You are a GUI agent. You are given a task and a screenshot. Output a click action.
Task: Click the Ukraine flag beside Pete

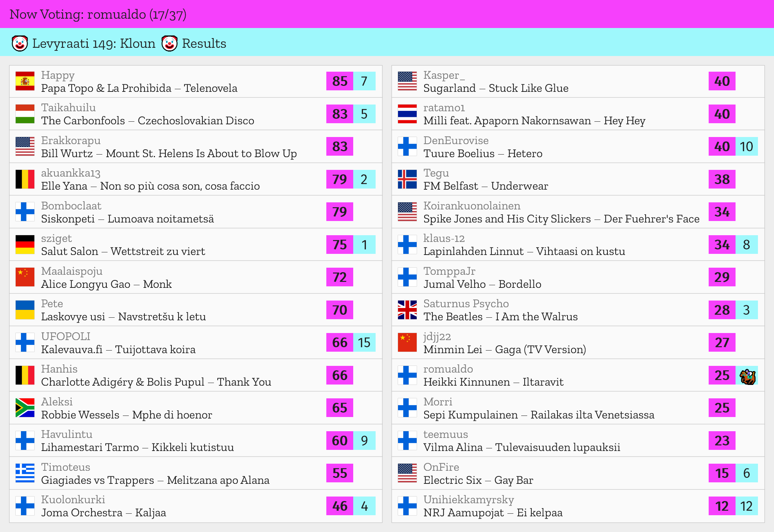click(x=25, y=310)
